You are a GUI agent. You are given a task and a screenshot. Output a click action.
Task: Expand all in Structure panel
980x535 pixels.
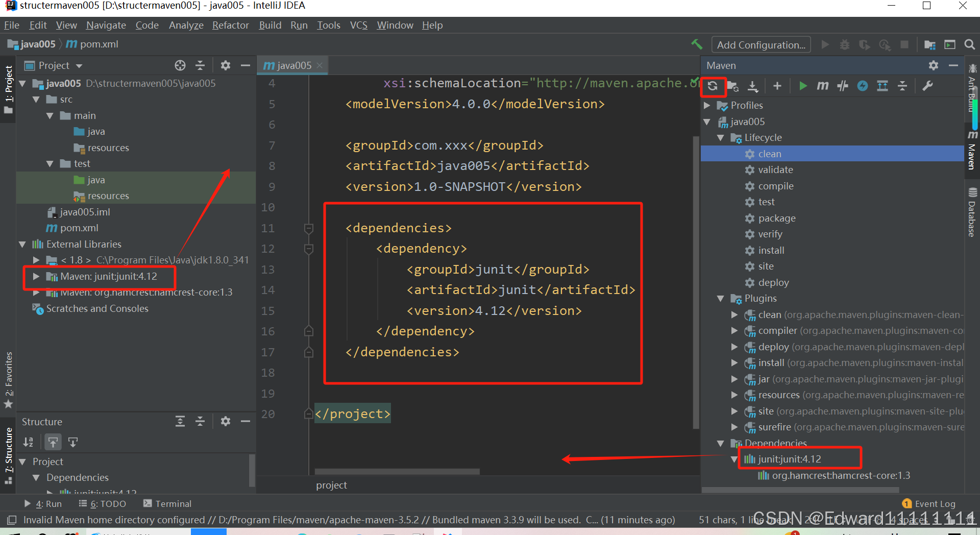180,421
